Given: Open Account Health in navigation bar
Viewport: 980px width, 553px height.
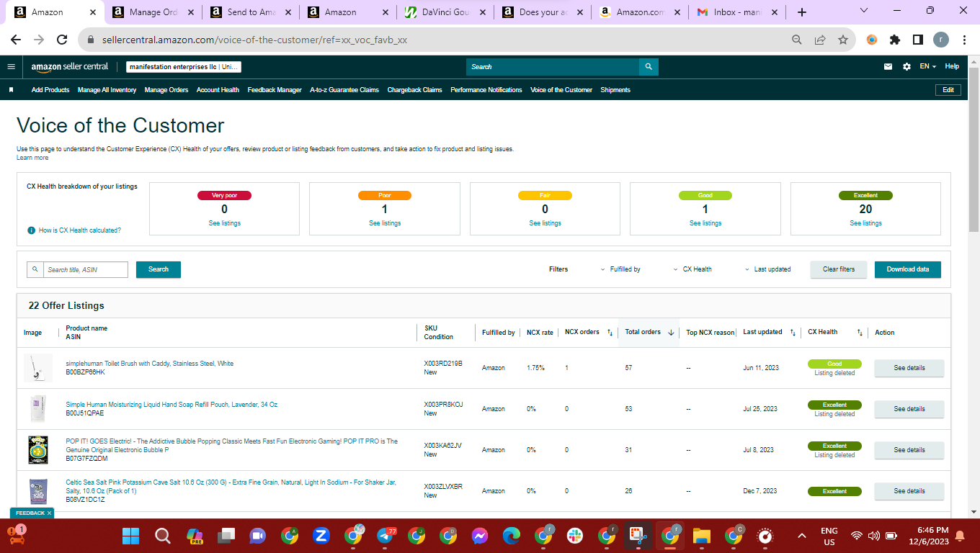Looking at the screenshot, I should (218, 90).
